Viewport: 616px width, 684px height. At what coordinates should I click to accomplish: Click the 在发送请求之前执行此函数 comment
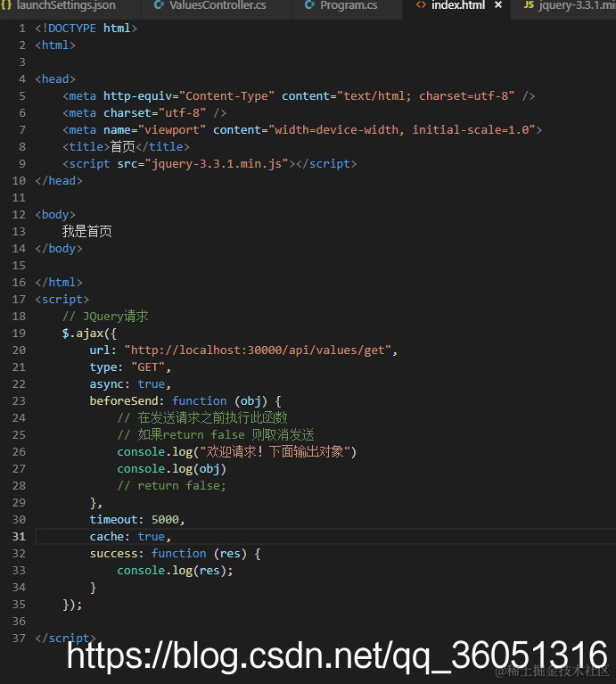[202, 418]
